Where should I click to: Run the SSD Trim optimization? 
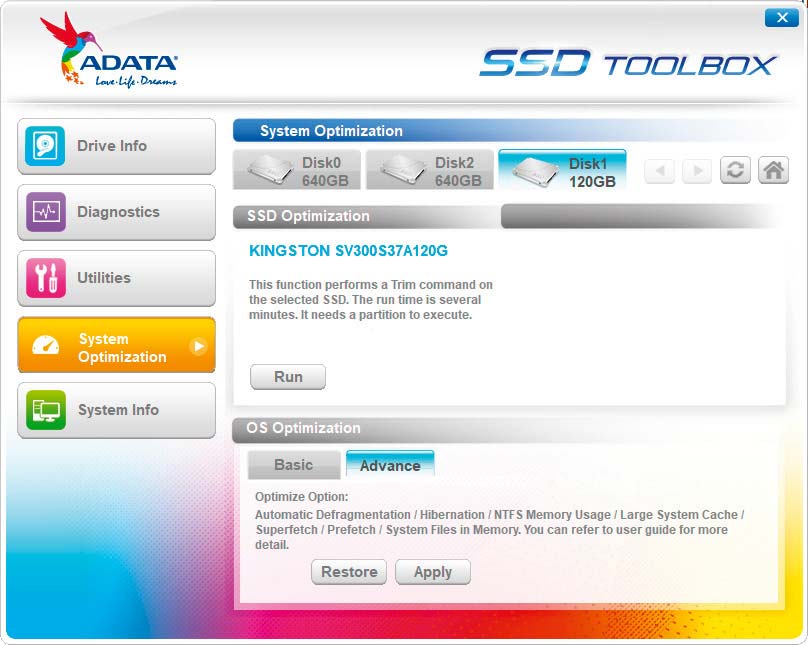[x=288, y=377]
